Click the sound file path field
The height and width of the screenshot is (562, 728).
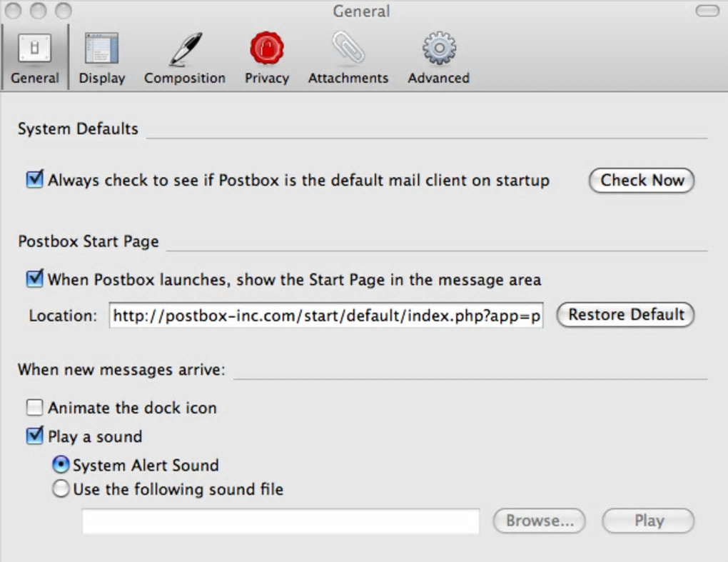click(x=281, y=521)
